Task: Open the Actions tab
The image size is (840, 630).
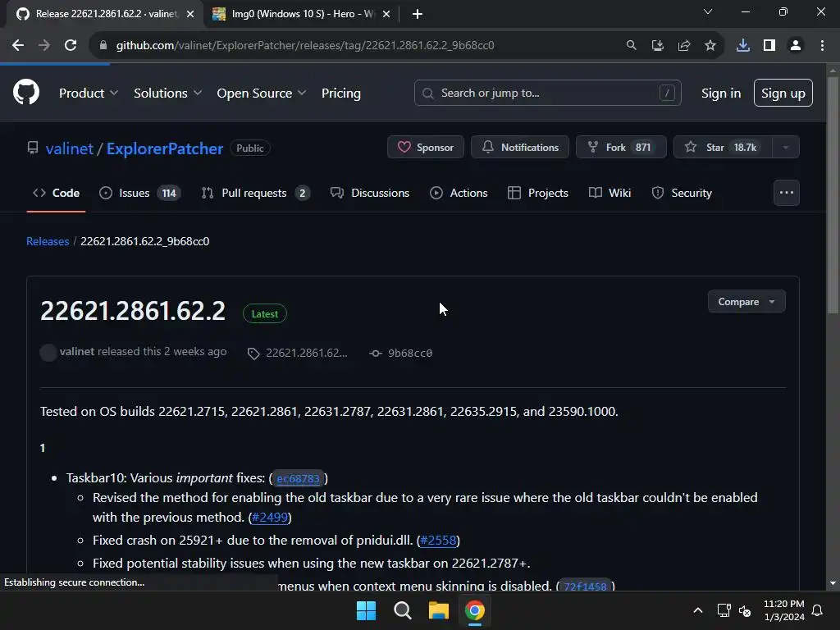Action: (459, 193)
